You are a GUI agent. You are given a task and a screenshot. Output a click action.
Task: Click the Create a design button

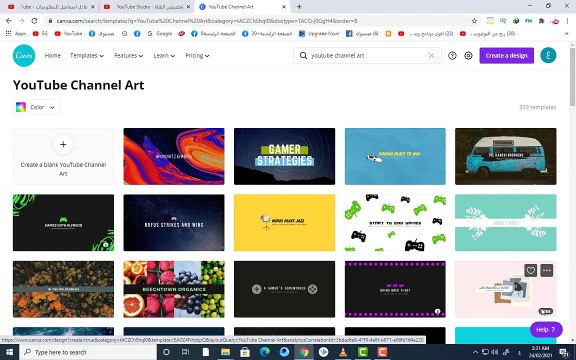coord(506,55)
